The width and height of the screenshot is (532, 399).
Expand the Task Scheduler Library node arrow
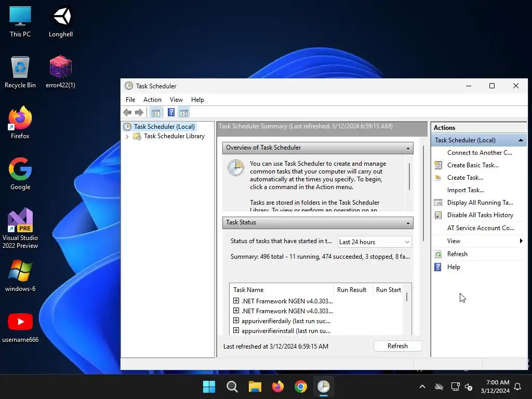pyautogui.click(x=127, y=137)
